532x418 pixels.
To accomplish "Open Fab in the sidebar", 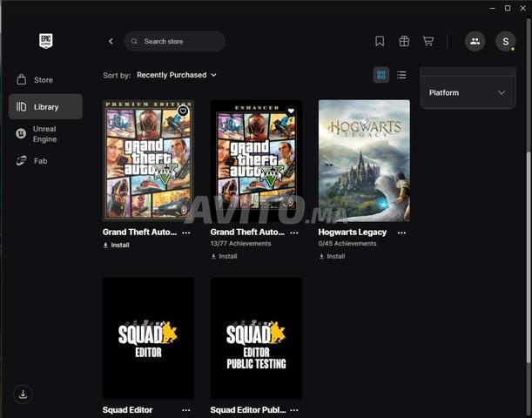I will (45, 161).
